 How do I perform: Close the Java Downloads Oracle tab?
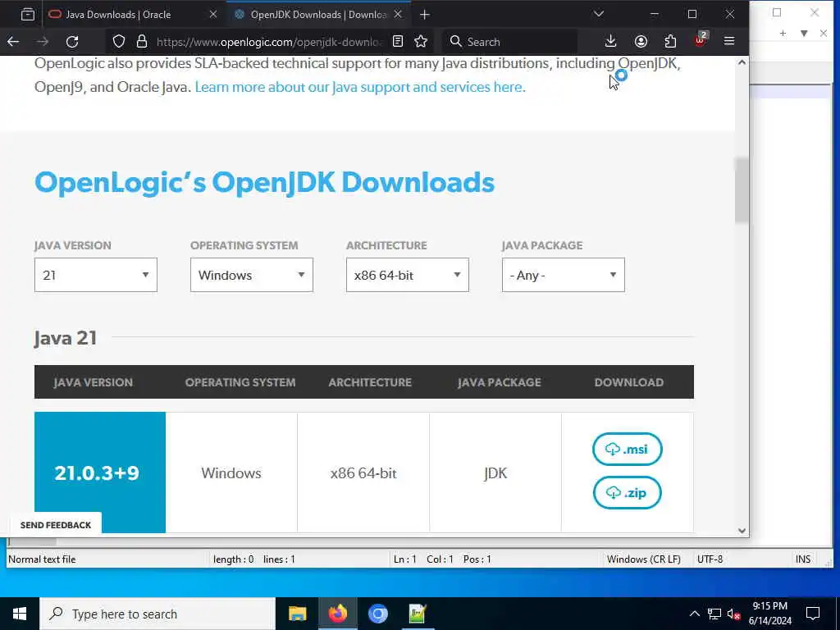[213, 15]
